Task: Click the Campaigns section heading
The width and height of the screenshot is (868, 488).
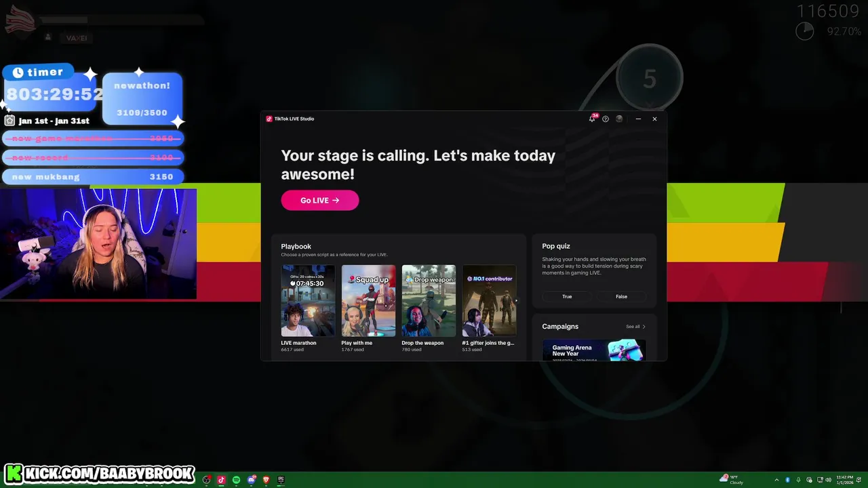Action: 560,327
